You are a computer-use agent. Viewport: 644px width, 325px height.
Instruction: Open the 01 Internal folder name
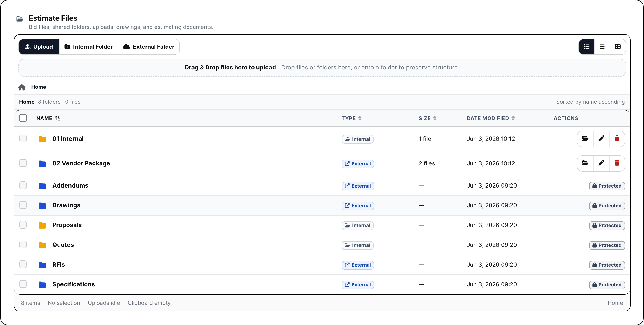click(x=68, y=139)
